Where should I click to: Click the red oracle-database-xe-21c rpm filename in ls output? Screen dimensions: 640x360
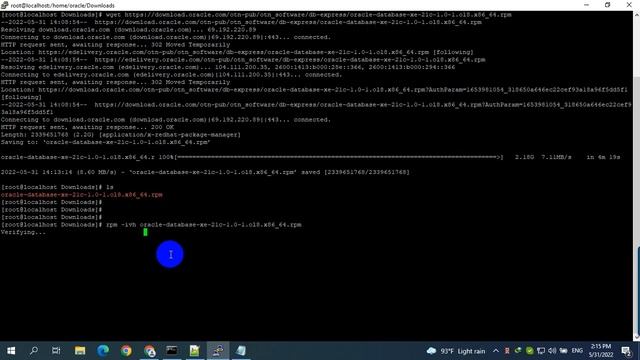[x=82, y=195]
